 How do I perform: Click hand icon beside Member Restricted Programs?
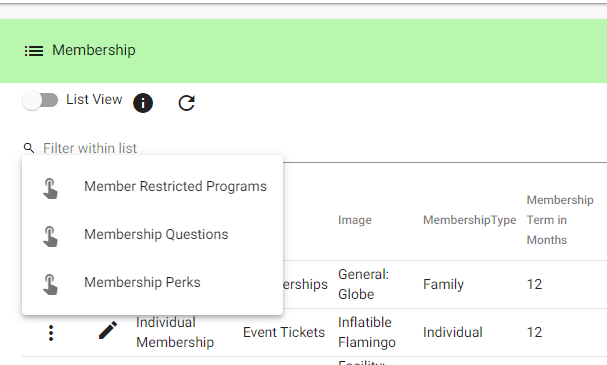pyautogui.click(x=50, y=188)
